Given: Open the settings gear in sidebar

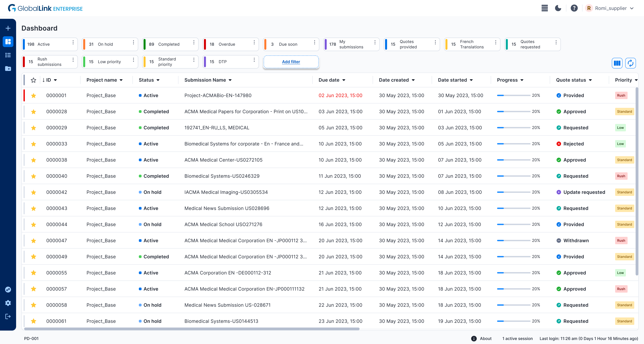Looking at the screenshot, I should click(x=8, y=303).
